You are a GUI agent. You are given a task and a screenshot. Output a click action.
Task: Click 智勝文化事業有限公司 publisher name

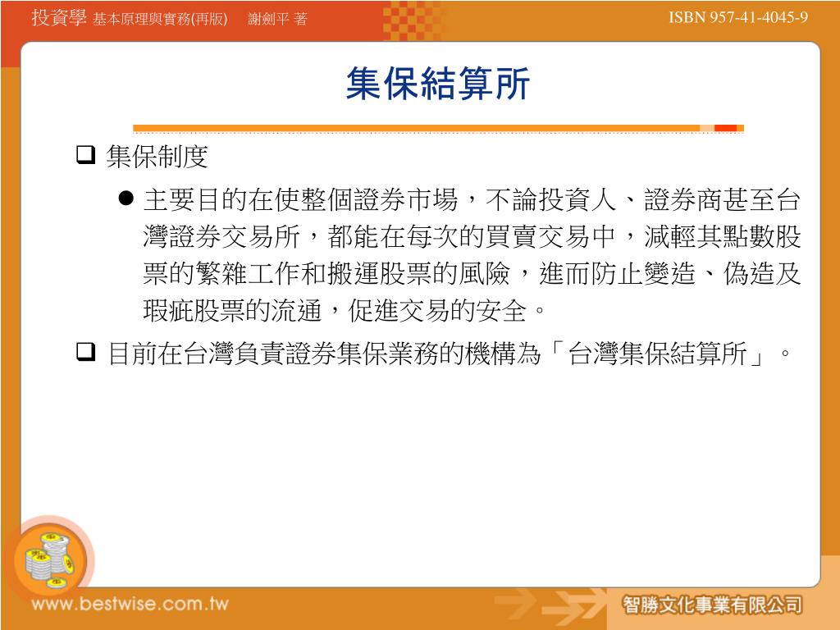[x=712, y=605]
